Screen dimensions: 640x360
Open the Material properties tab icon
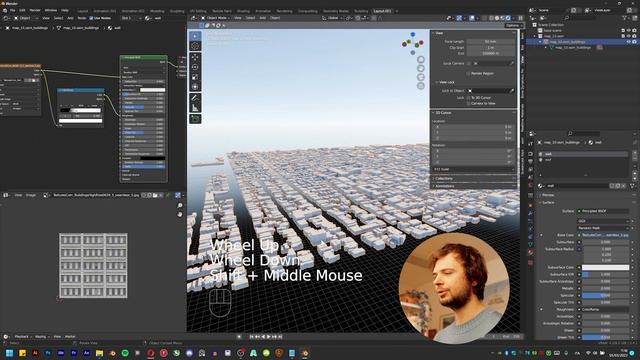[x=531, y=253]
